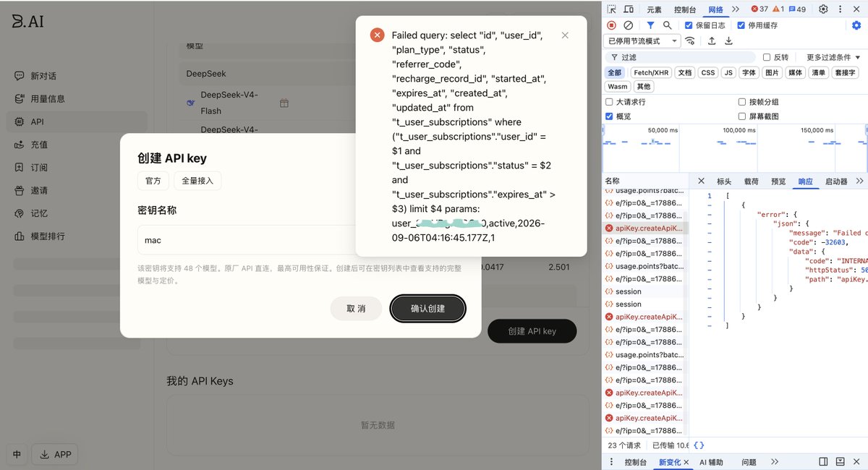The width and height of the screenshot is (868, 470).
Task: Show more detail tabs after 启动器
Action: pos(859,181)
